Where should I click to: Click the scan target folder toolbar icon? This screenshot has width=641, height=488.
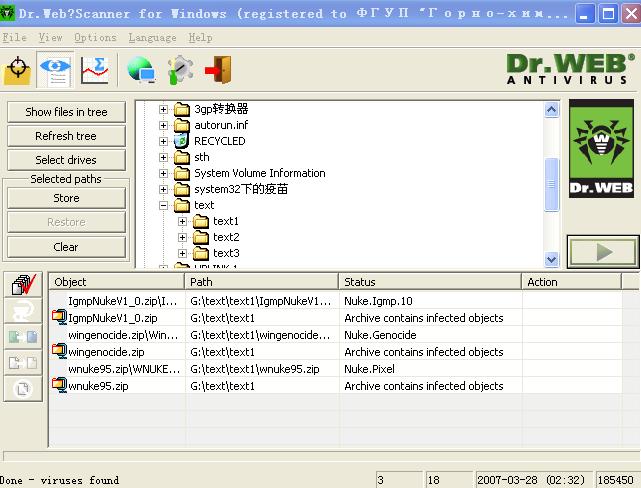pos(18,70)
